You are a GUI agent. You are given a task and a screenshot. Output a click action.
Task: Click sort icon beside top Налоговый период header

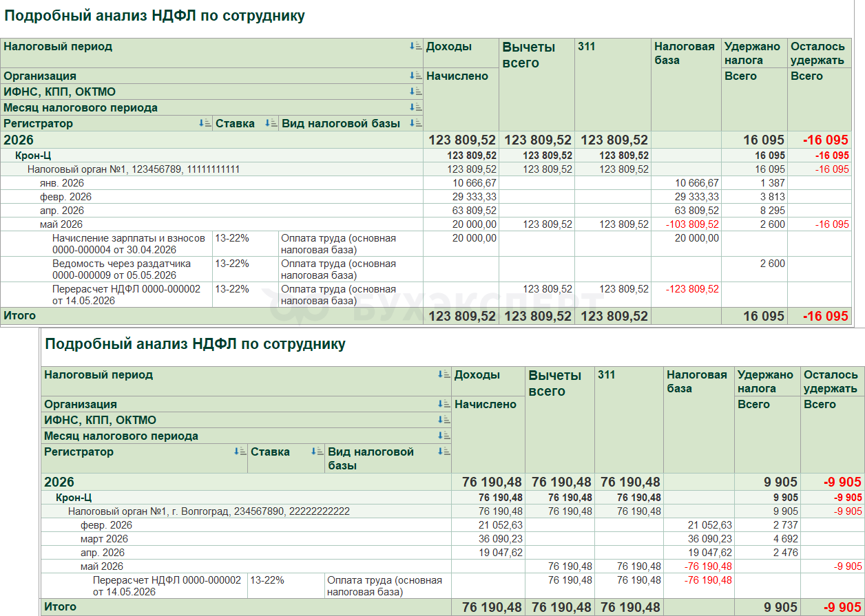click(415, 46)
